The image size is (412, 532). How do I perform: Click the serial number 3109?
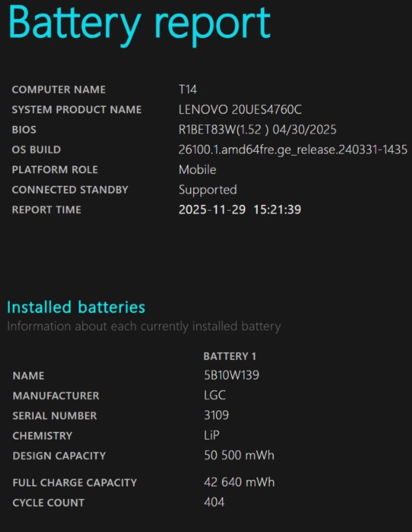(x=216, y=415)
